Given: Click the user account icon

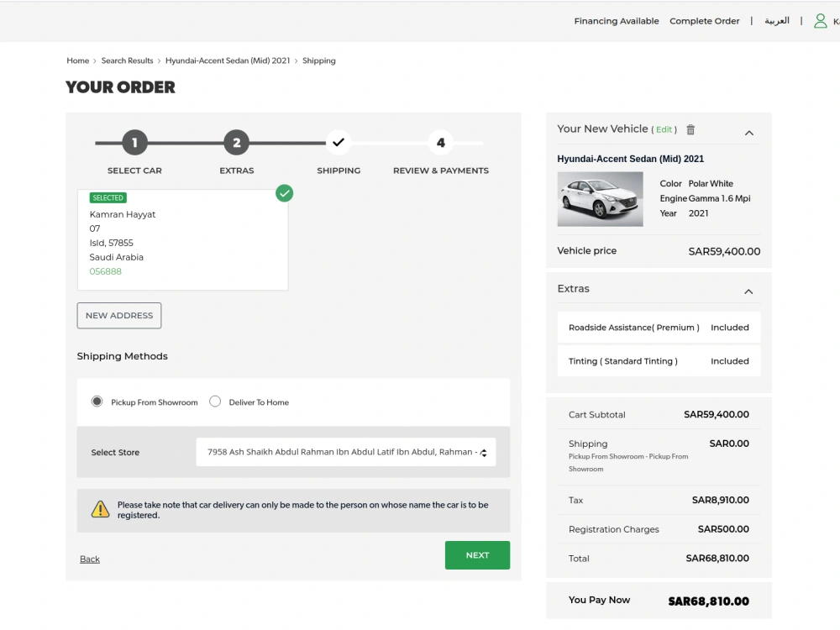Looking at the screenshot, I should point(821,20).
